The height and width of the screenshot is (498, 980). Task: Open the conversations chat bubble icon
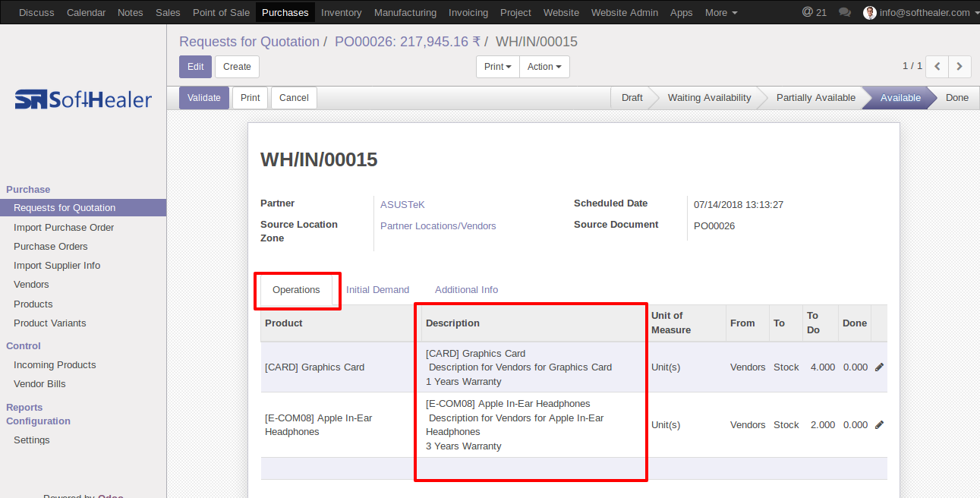pyautogui.click(x=844, y=13)
